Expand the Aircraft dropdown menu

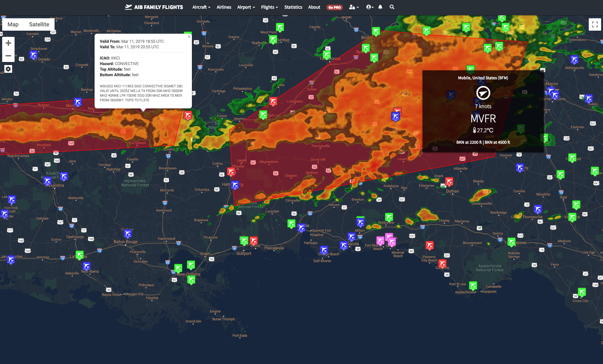pos(201,7)
